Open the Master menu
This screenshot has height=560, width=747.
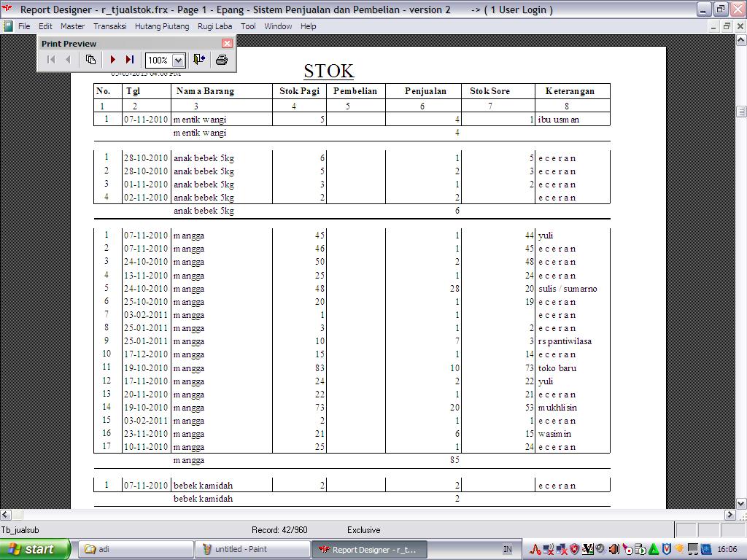coord(72,26)
